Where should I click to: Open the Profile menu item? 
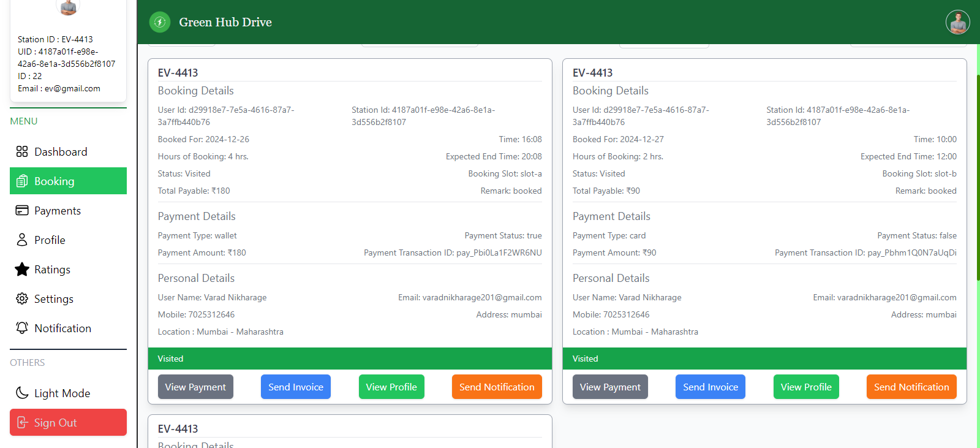pos(68,240)
